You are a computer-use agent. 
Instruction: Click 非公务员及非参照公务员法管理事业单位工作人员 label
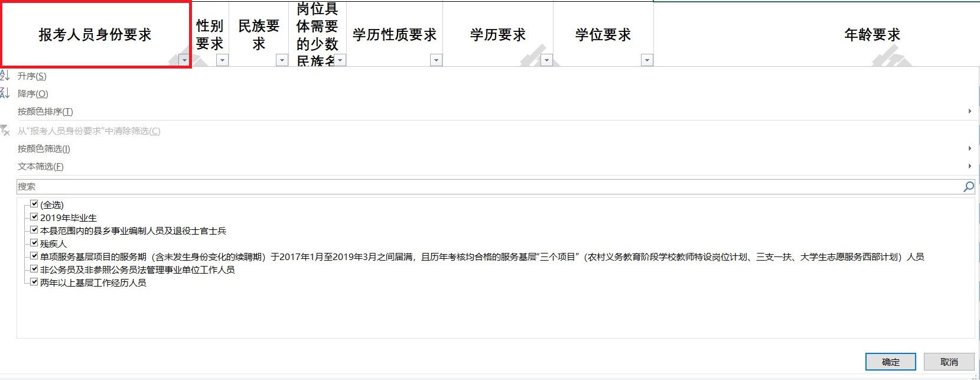tap(138, 269)
